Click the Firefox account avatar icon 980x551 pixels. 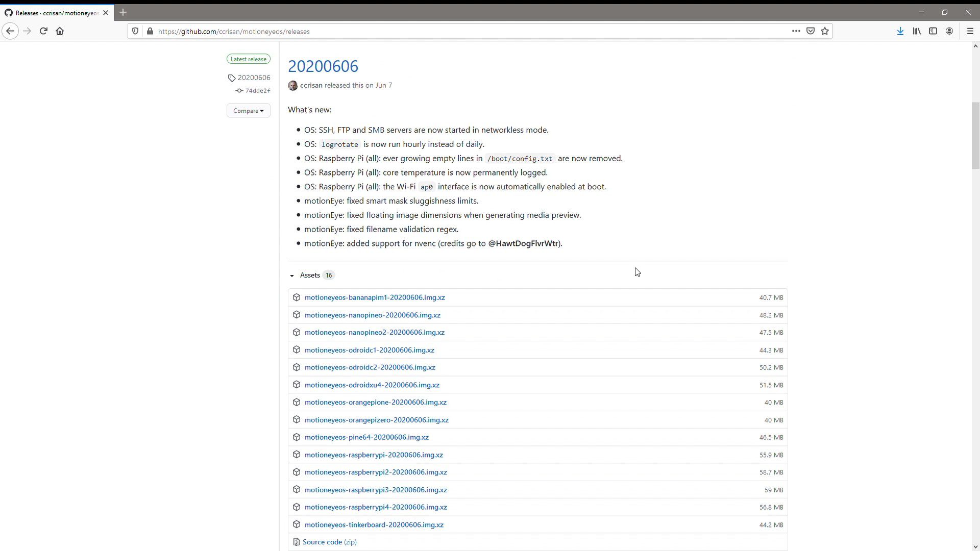click(949, 31)
